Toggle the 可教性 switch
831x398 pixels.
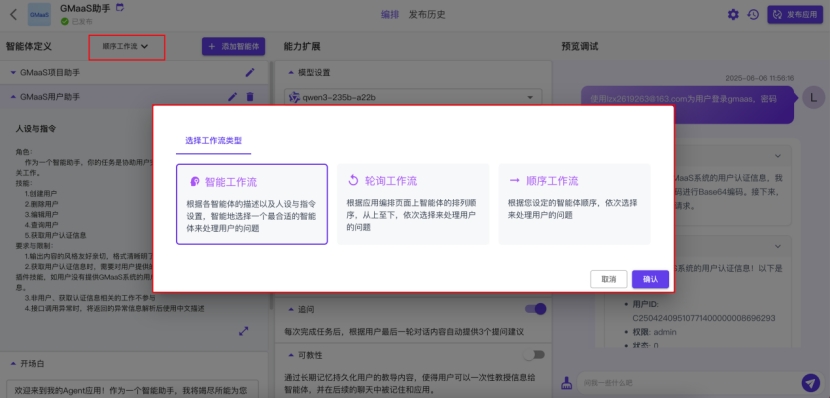click(x=533, y=355)
